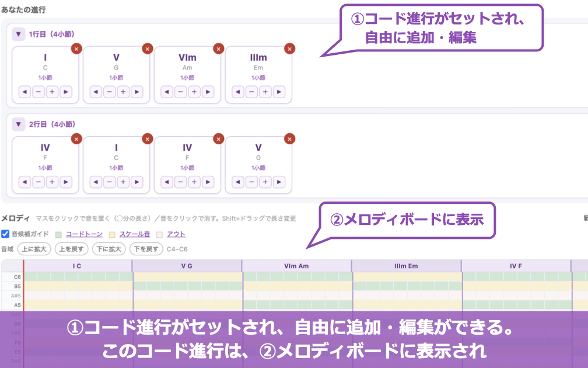
Task: Delete the second IV chord card in 2行目
Action: click(219, 139)
